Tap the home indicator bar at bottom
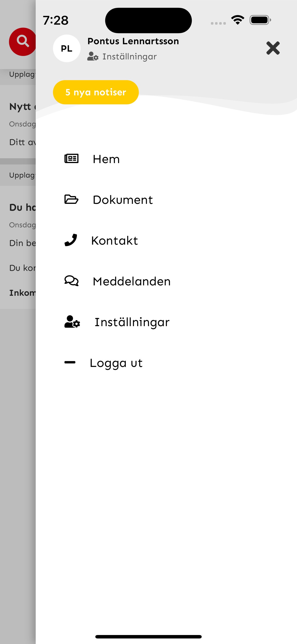The width and height of the screenshot is (297, 644). tap(148, 636)
